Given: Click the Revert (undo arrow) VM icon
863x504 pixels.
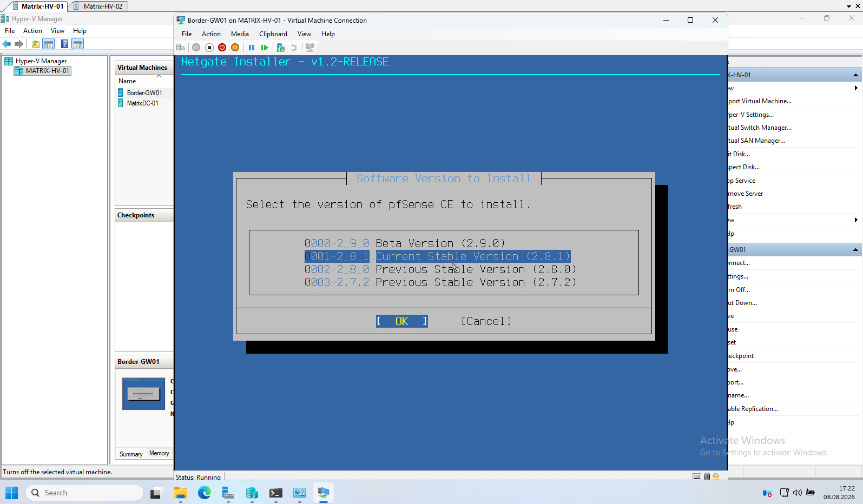Looking at the screenshot, I should 294,48.
